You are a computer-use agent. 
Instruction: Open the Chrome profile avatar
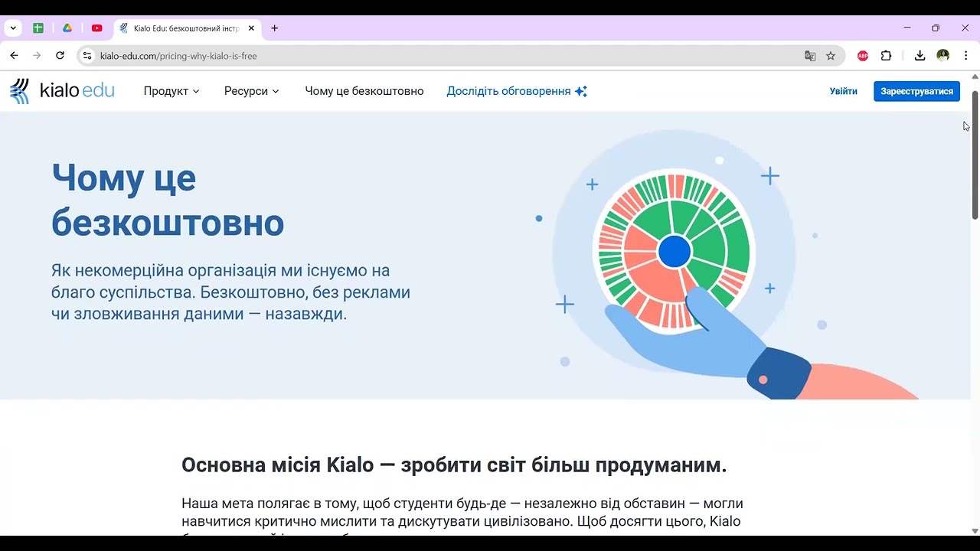[x=943, y=56]
